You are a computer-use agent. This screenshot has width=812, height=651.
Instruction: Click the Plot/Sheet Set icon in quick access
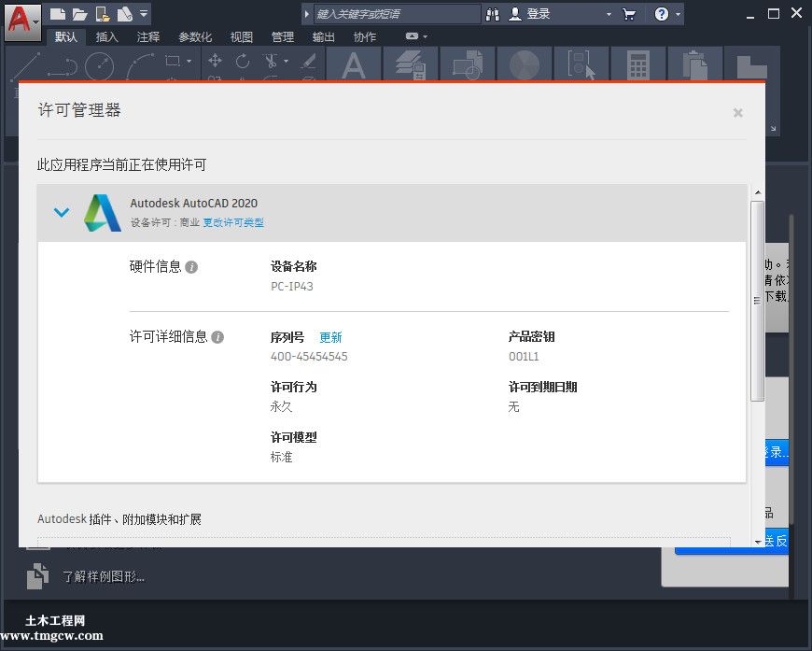point(125,14)
